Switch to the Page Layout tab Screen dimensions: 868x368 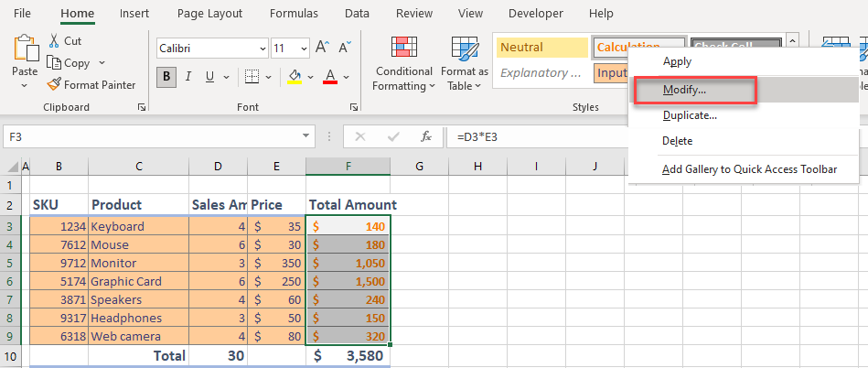coord(209,14)
